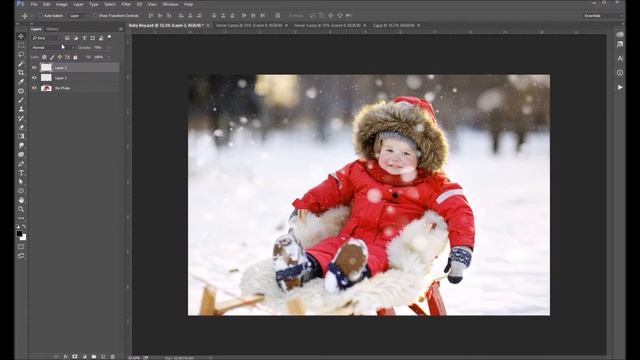
Task: Switch to the History panel tab
Action: [52, 29]
